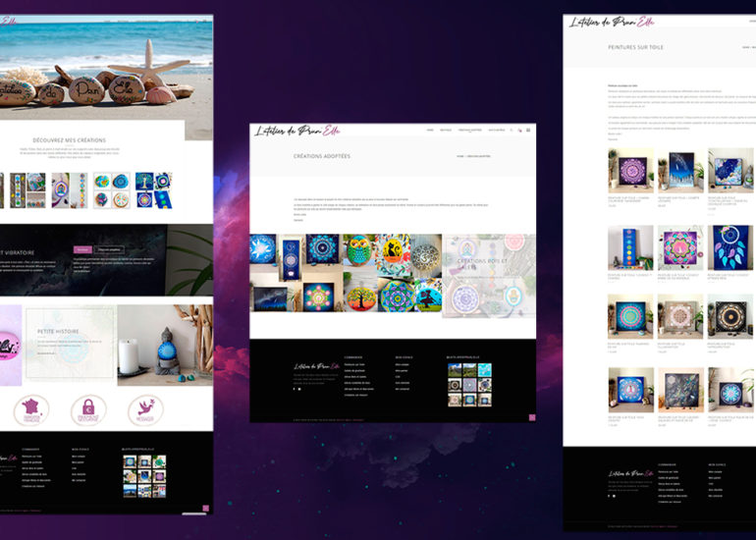Click the outlined button beside pink button
This screenshot has height=540, width=756.
coord(109,249)
